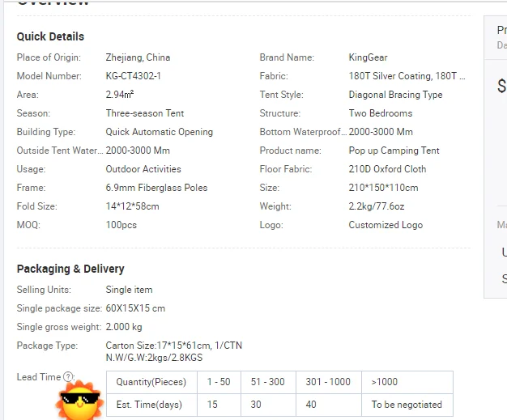This screenshot has width=507, height=420.
Task: Click the Quantity(Pieces) table header cell
Action: point(151,382)
